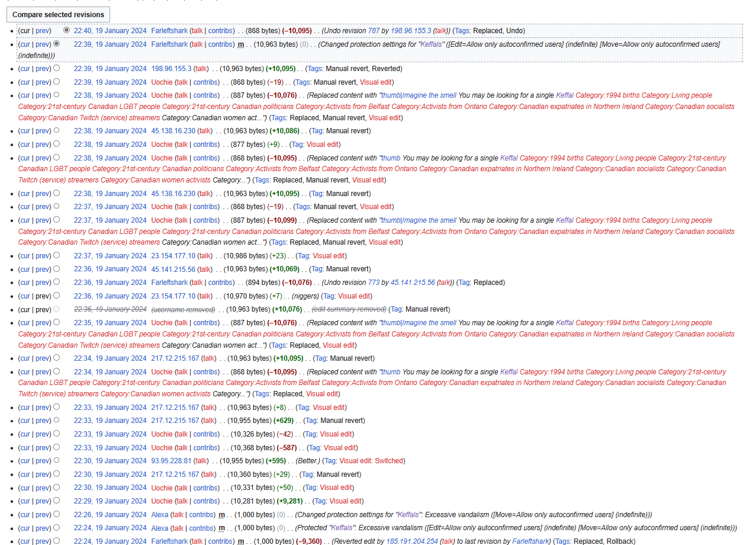
Task: Click prev link on the 22:35 Uochie row
Action: (43, 323)
